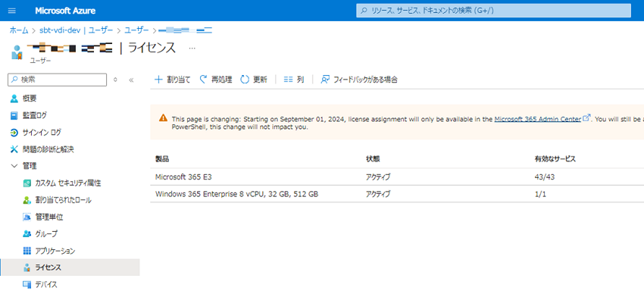
Task: Click the 管理 section label
Action: pos(29,166)
